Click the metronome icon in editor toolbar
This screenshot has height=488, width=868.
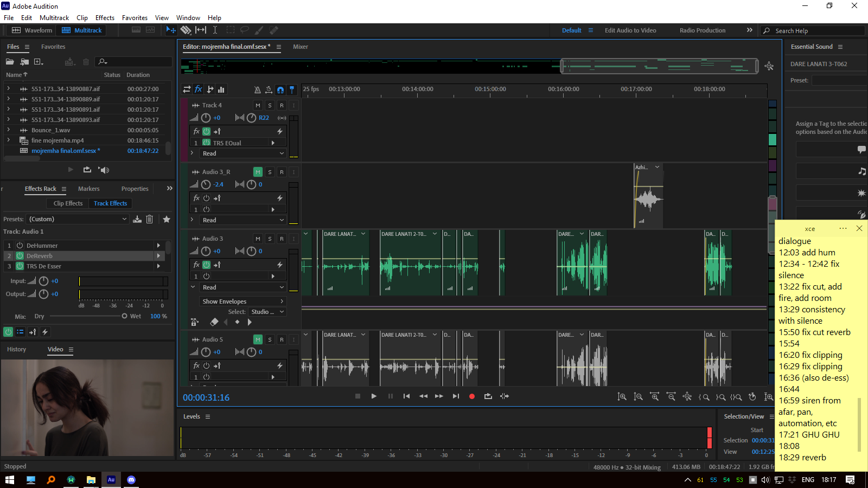click(x=258, y=89)
